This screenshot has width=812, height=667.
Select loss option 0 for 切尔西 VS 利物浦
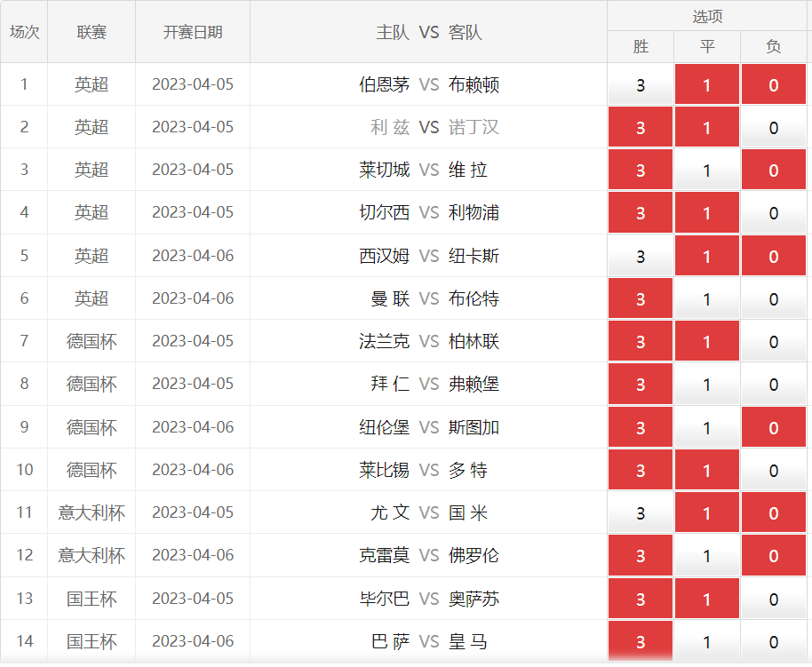(x=774, y=212)
